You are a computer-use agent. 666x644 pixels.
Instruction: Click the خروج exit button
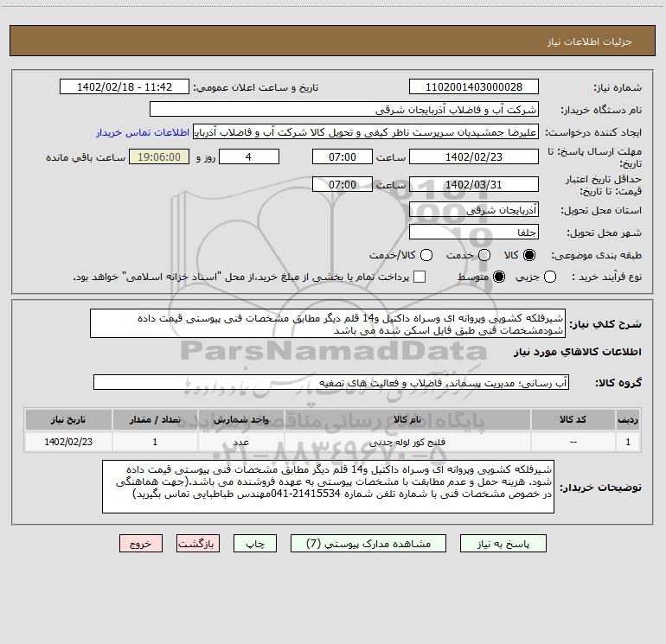(x=141, y=544)
